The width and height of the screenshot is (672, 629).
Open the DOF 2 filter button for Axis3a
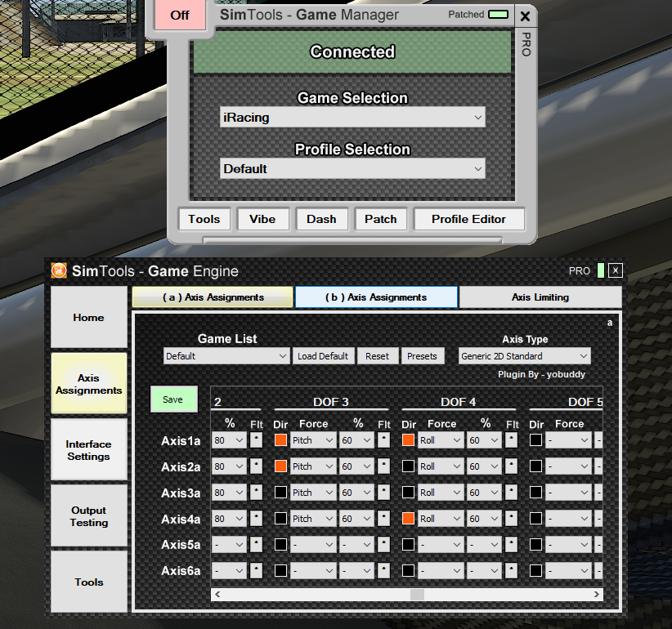(x=256, y=493)
